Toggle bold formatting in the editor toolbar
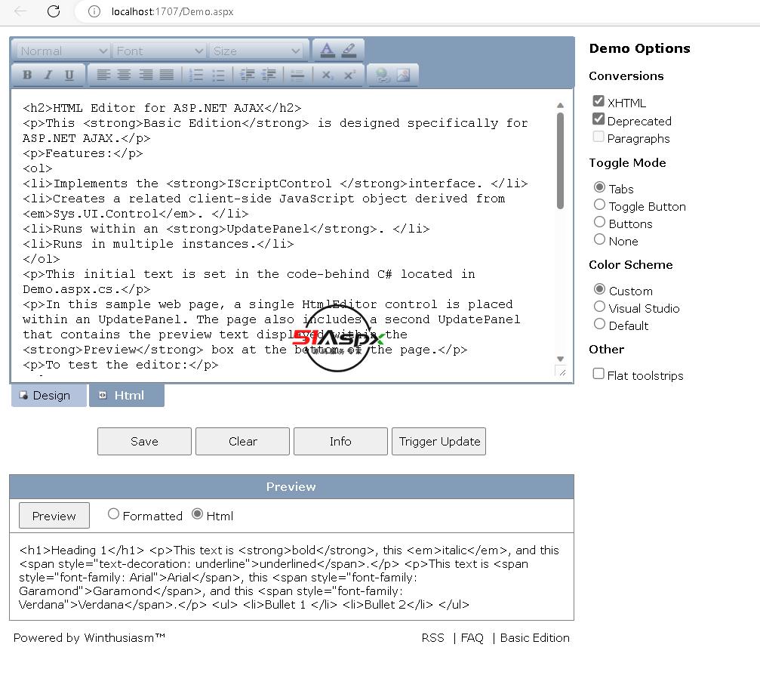Screen dimensions: 760x700 coord(27,76)
